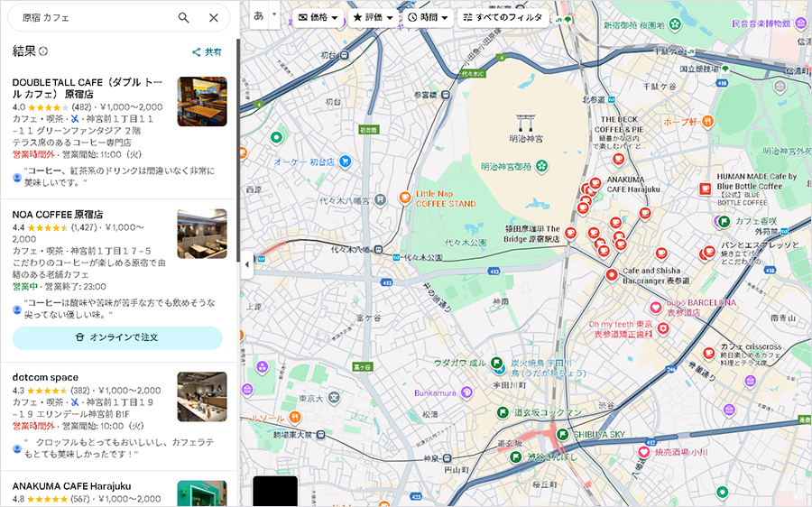Click the 共有 share link
This screenshot has width=812, height=507.
[x=207, y=52]
